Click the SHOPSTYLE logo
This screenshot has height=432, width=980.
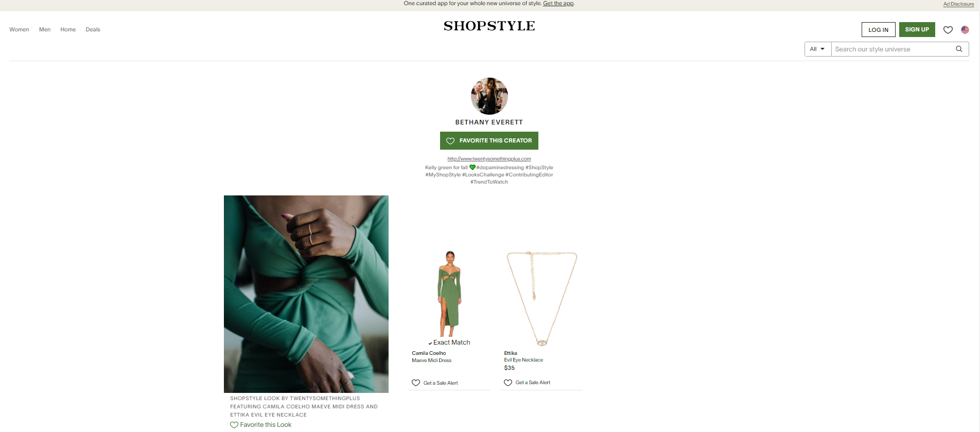tap(489, 26)
